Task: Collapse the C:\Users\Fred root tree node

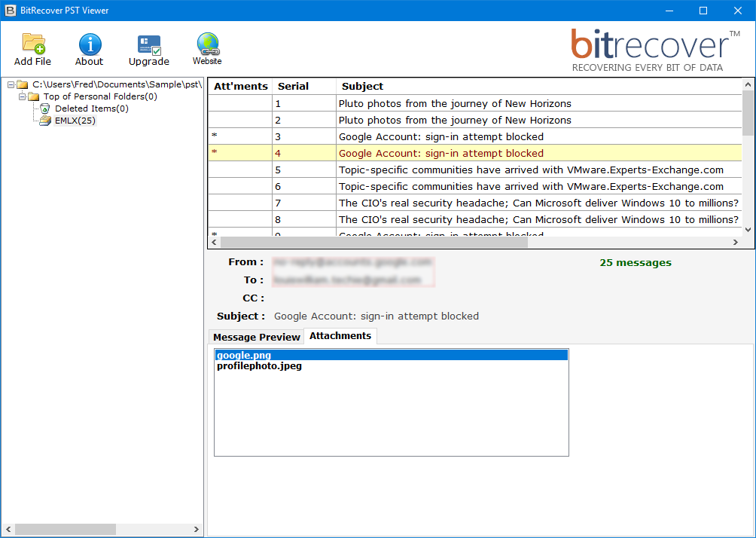Action: 11,84
